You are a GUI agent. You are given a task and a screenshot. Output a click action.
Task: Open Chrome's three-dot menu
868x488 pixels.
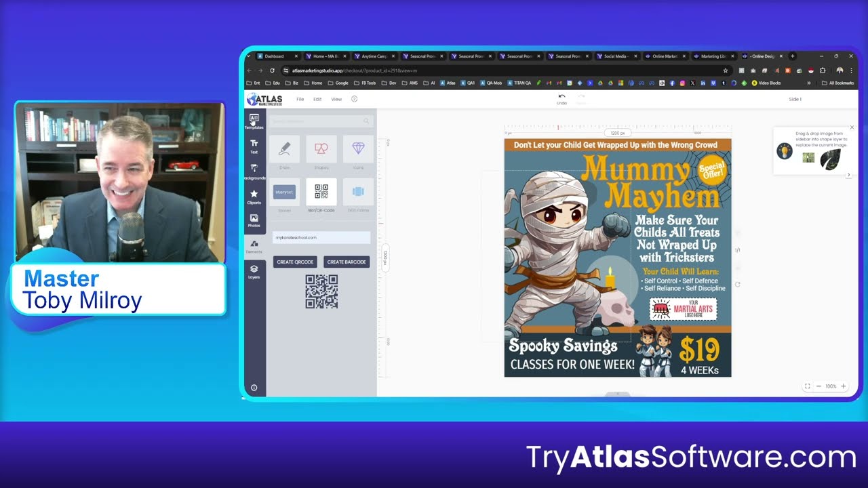[x=850, y=70]
